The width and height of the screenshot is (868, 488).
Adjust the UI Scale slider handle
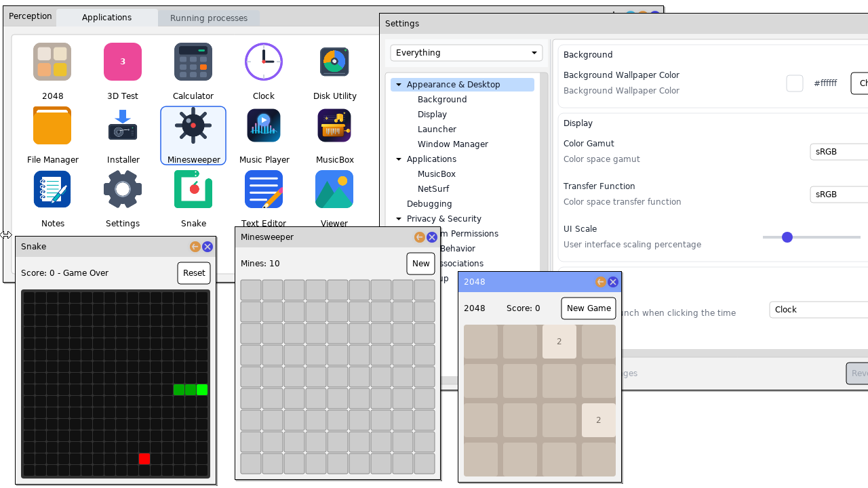coord(787,237)
